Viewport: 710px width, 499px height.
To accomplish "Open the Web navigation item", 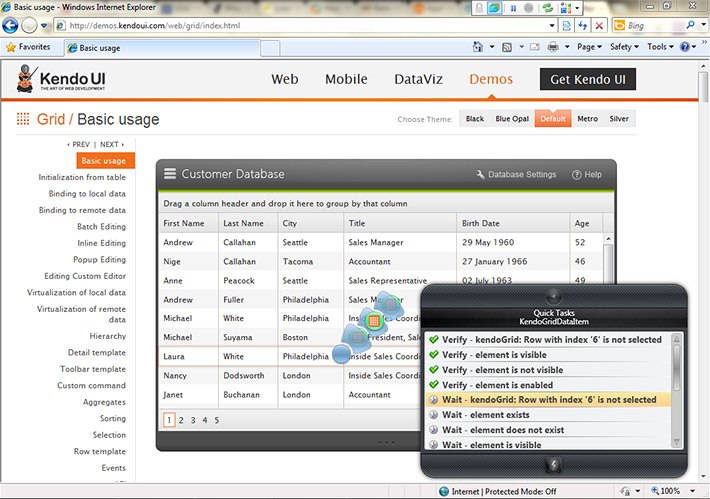I will click(285, 79).
